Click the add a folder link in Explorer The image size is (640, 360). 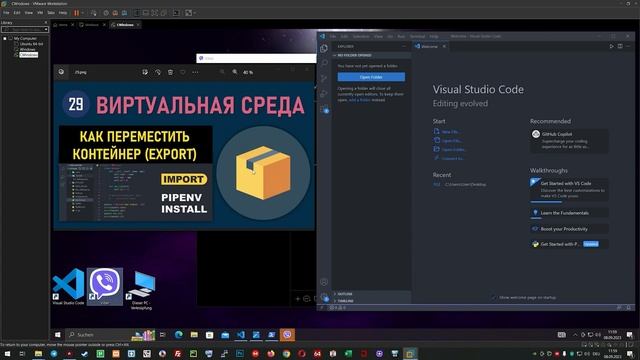(x=360, y=100)
